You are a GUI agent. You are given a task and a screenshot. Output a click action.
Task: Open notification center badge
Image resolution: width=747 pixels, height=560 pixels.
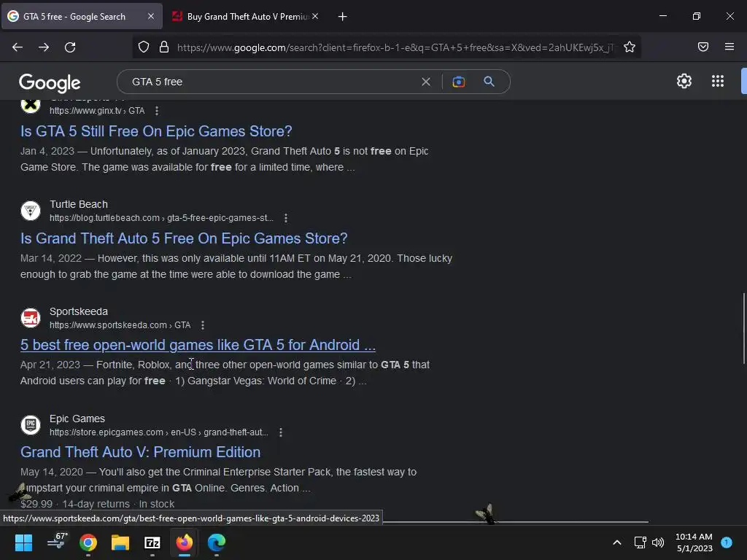click(x=727, y=542)
